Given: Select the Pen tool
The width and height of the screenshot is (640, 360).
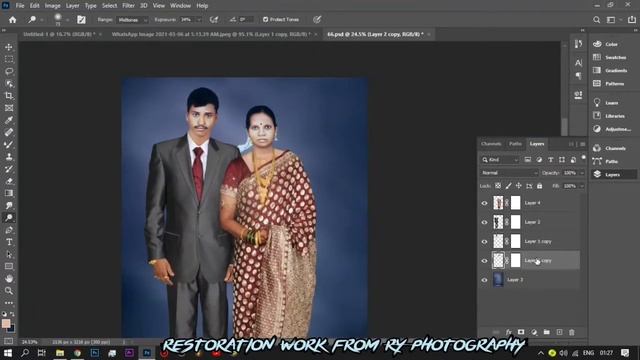Looking at the screenshot, I should 9,230.
